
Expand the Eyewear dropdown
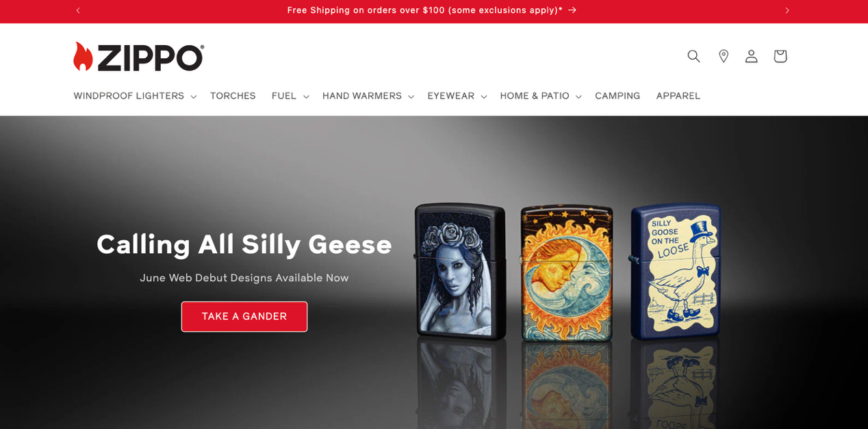click(457, 96)
